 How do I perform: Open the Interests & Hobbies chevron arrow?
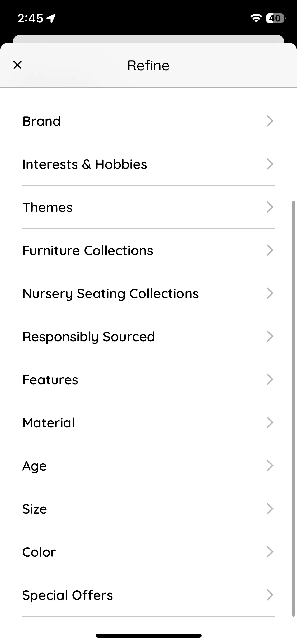270,164
